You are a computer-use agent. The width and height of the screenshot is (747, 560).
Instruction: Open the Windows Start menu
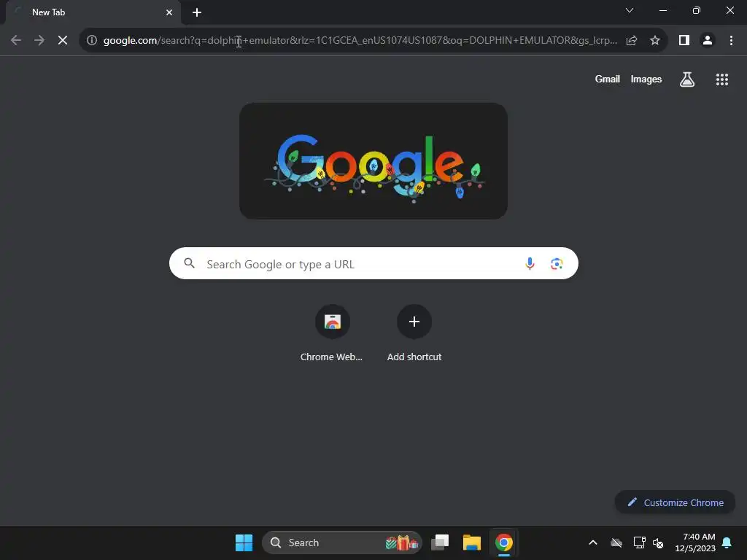coord(244,542)
